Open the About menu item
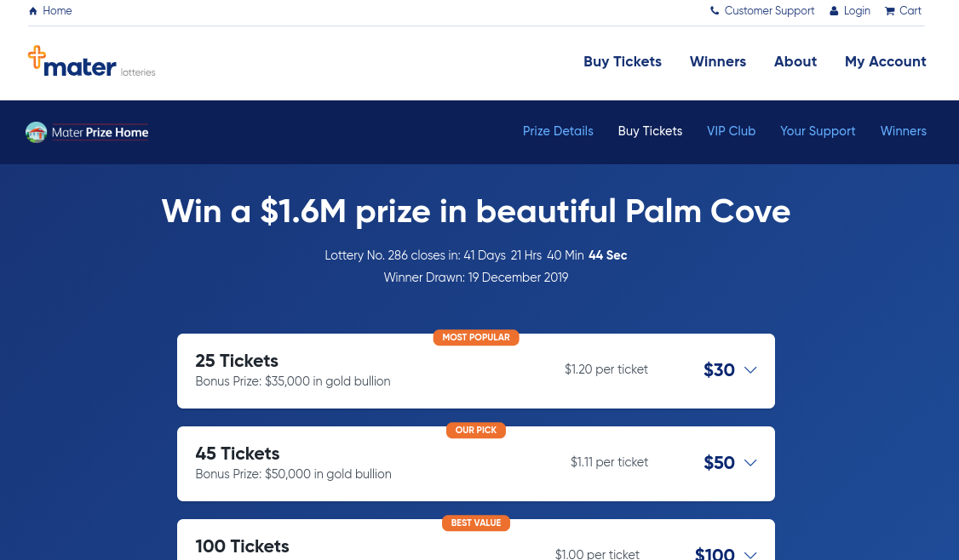The height and width of the screenshot is (560, 959). 795,62
